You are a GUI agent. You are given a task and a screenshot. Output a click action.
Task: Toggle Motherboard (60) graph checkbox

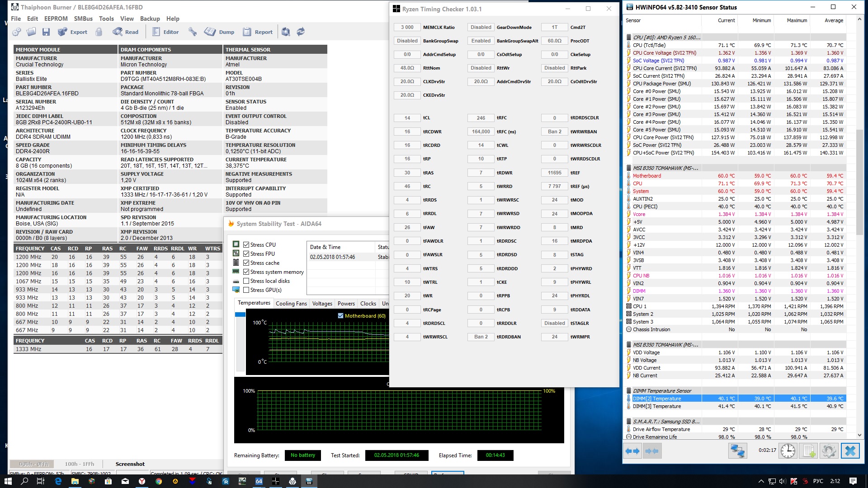point(340,316)
